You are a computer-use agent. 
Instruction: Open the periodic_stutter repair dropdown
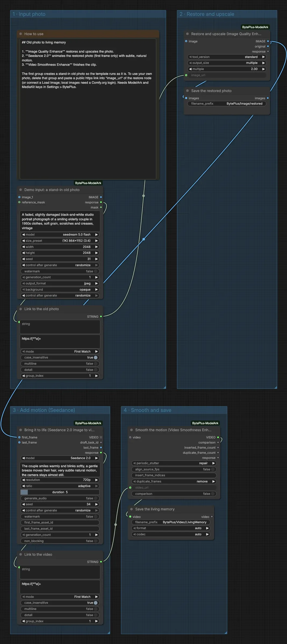pos(174,463)
